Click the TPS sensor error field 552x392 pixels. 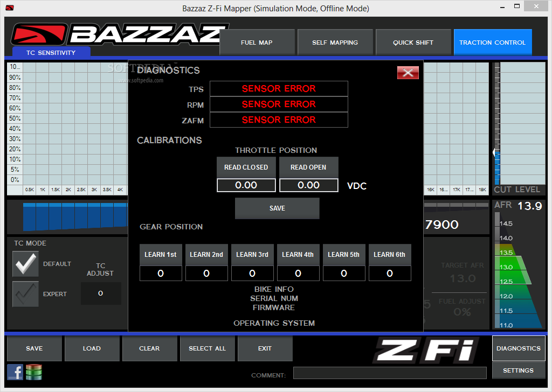279,89
